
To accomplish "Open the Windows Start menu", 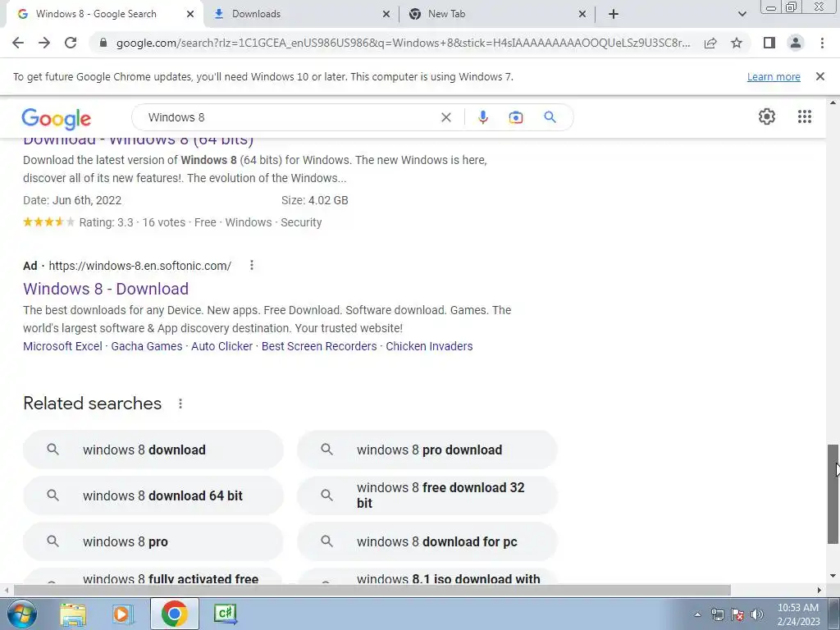I will [x=21, y=614].
